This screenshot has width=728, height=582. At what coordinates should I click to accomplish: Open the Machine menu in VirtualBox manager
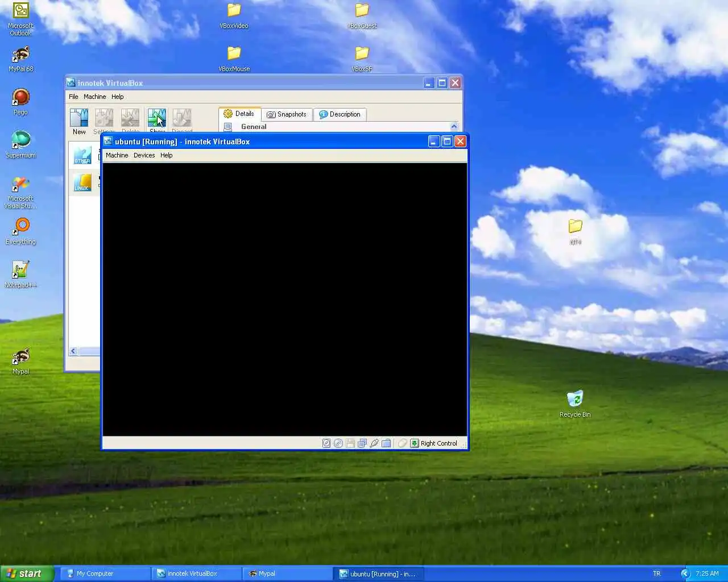94,97
